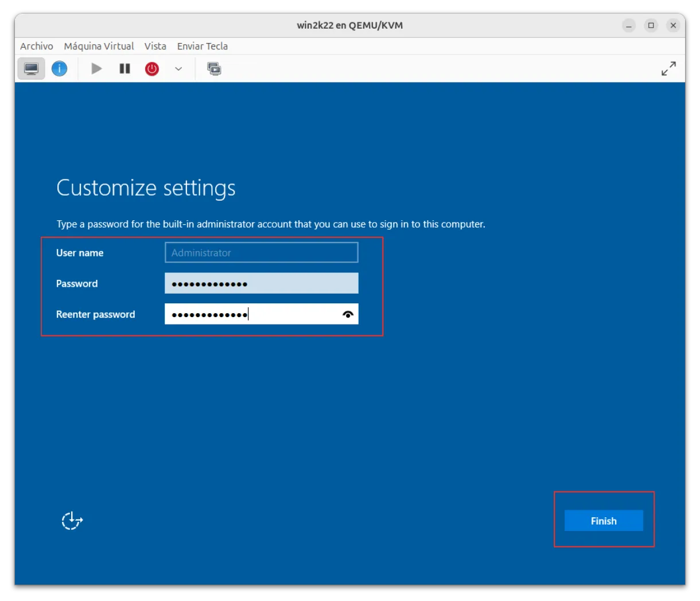Click the Administrator user name field
The width and height of the screenshot is (700, 601).
coord(261,253)
